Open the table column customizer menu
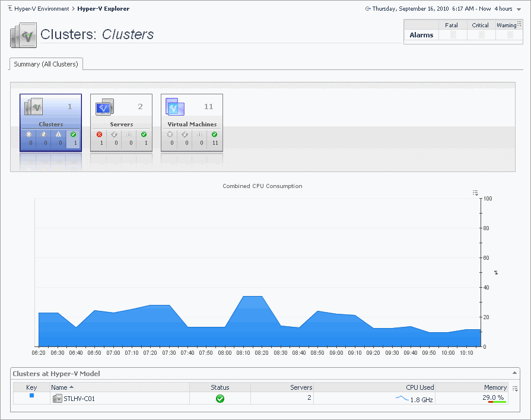 point(515,389)
